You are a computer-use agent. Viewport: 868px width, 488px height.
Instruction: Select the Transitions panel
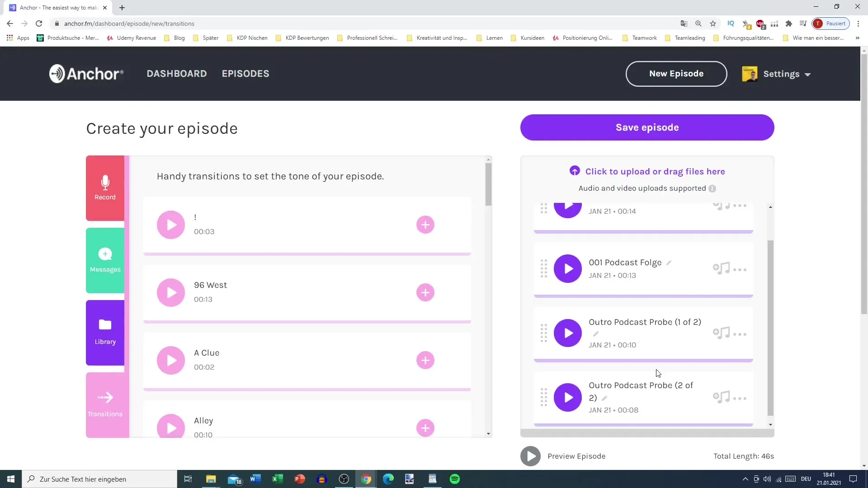click(x=105, y=405)
